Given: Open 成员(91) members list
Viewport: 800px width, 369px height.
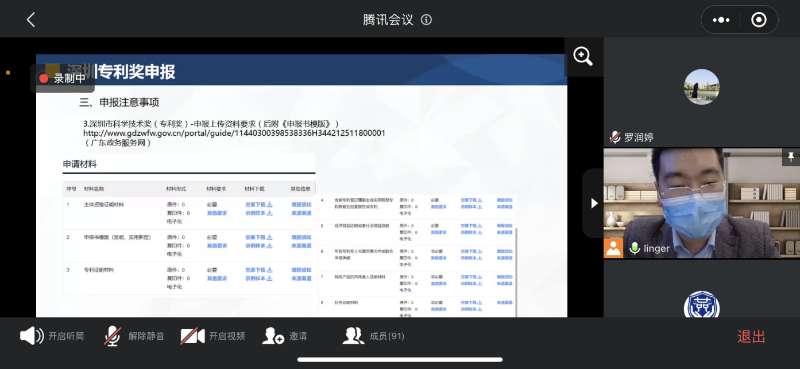Looking at the screenshot, I should click(x=373, y=336).
